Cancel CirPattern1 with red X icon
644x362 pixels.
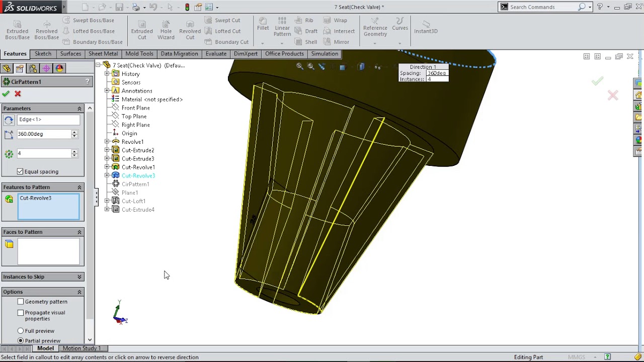(18, 94)
